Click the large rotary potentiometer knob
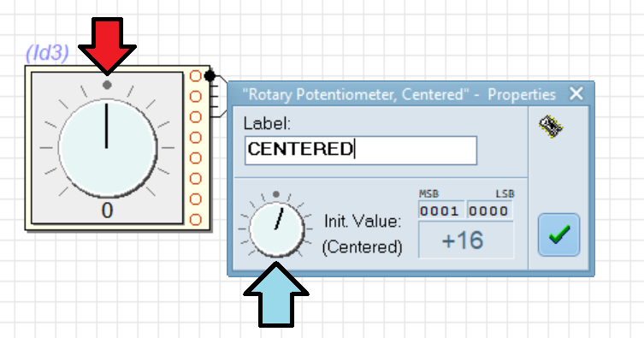This screenshot has height=338, width=644. click(x=107, y=148)
